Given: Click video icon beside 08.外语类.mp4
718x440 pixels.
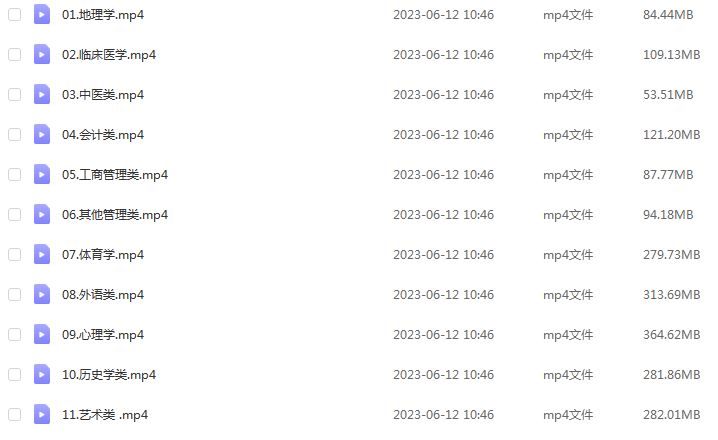Looking at the screenshot, I should (x=42, y=294).
